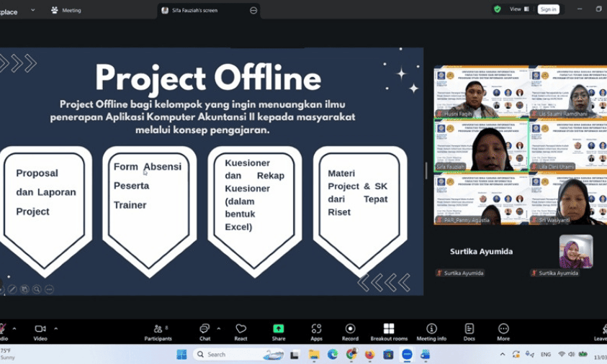Open Docs in the Zoom toolbar

[469, 332]
